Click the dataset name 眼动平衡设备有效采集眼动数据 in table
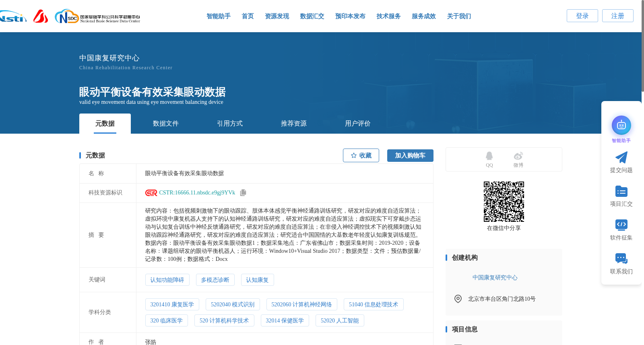644x345 pixels. tap(184, 173)
